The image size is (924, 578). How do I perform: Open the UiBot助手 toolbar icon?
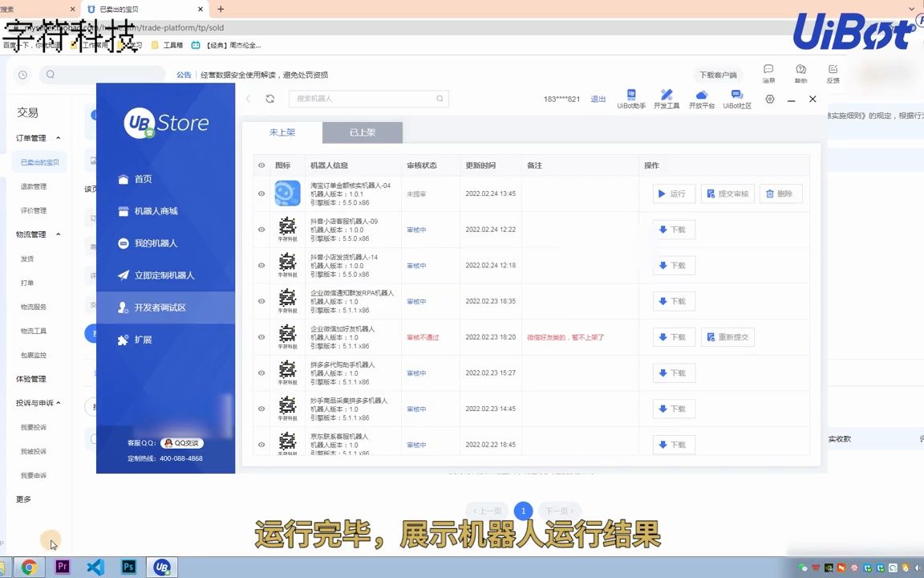[x=631, y=98]
